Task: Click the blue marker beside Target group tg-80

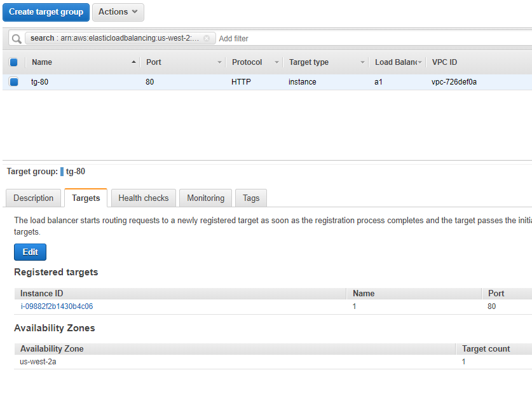Action: tap(62, 172)
